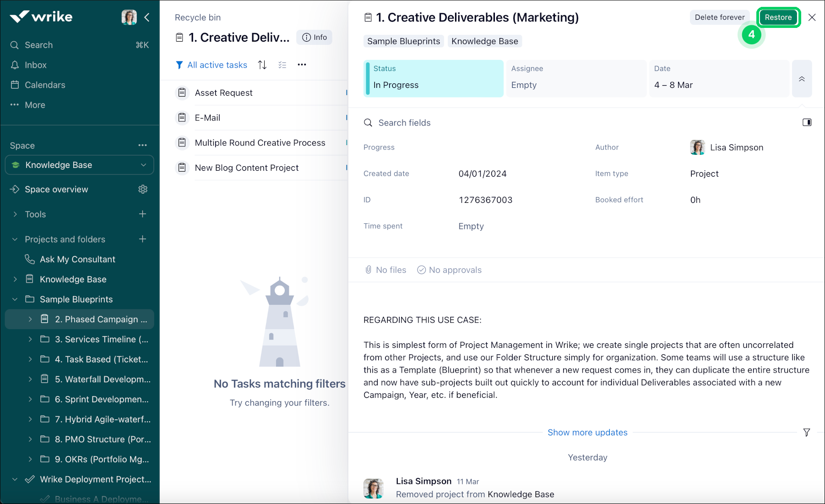Expand the 2. Phased Campaign tree item
Viewport: 825px width, 504px height.
(x=30, y=319)
